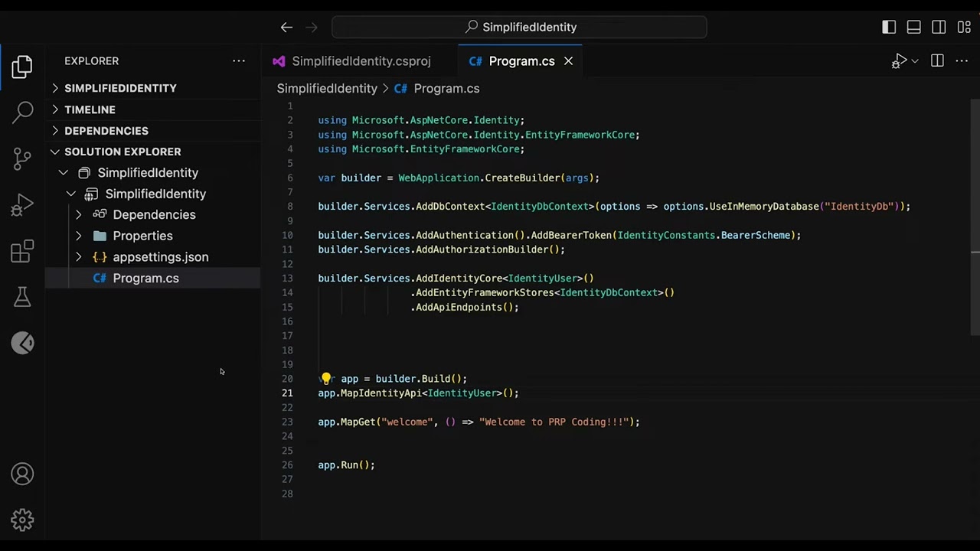The height and width of the screenshot is (551, 980).
Task: Click the lightbulb code action on line 20
Action: click(326, 378)
